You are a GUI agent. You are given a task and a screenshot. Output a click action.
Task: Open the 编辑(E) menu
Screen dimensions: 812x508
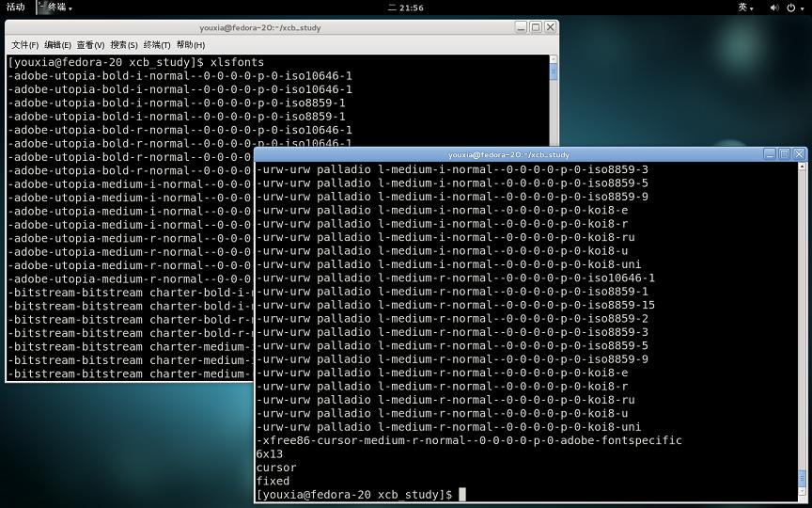click(57, 45)
